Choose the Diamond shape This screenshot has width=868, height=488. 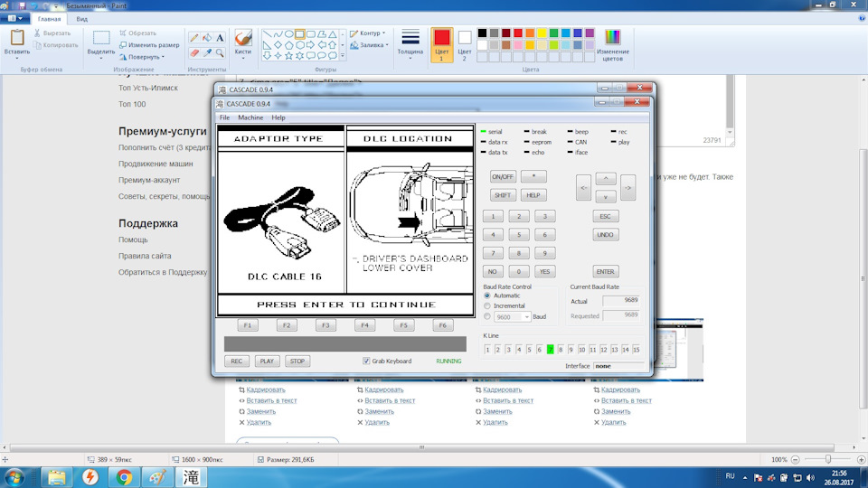click(278, 45)
